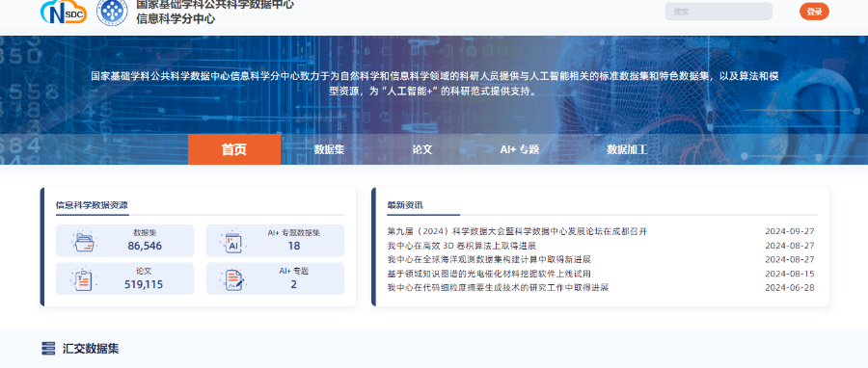Focus the 搜索 input field
Image resolution: width=868 pixels, height=368 pixels.
point(719,12)
